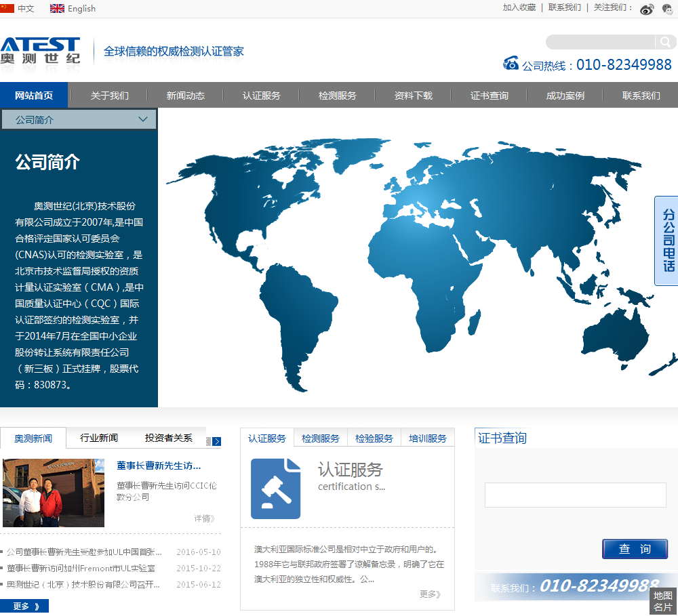Open 检测服务 nav item
The height and width of the screenshot is (616, 678).
[x=337, y=95]
